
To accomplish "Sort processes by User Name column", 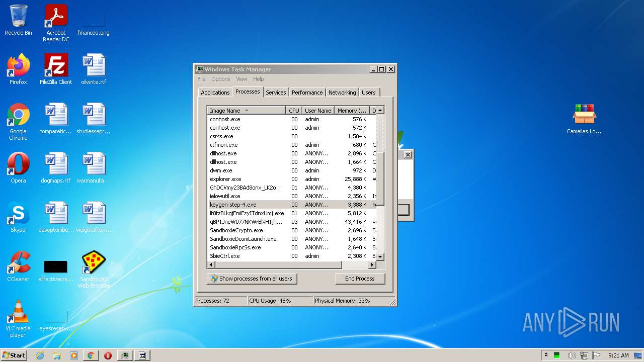I will click(x=318, y=110).
